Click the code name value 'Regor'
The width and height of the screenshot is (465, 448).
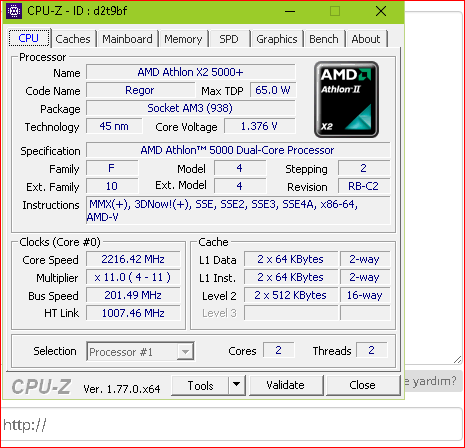[x=140, y=90]
